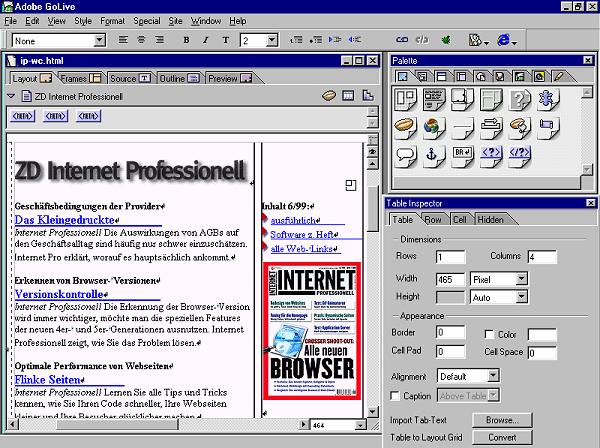Select the BR line break icon in Palette
600x448 pixels.
point(463,156)
